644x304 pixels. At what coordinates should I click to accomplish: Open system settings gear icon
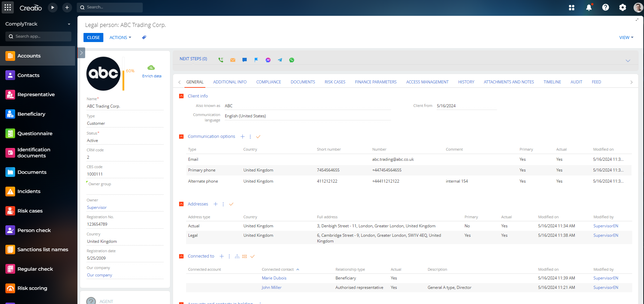pyautogui.click(x=622, y=7)
